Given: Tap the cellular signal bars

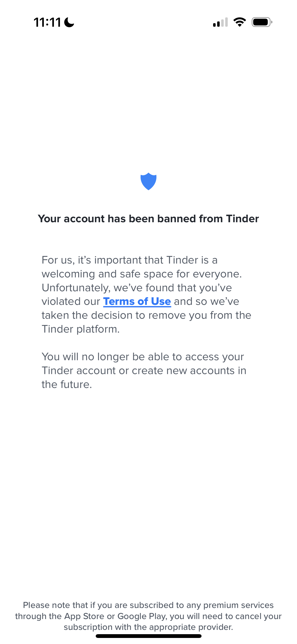Looking at the screenshot, I should pyautogui.click(x=220, y=22).
